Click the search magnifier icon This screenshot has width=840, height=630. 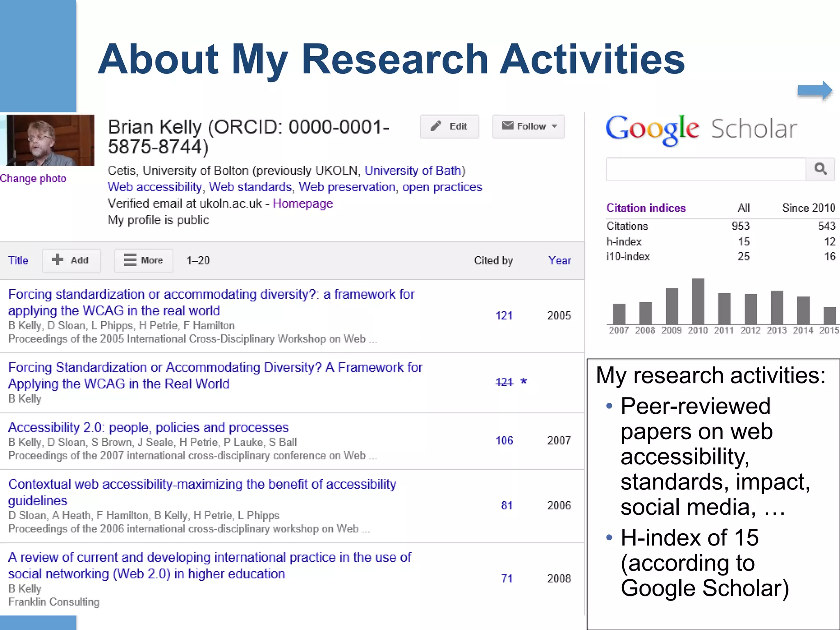(x=820, y=169)
